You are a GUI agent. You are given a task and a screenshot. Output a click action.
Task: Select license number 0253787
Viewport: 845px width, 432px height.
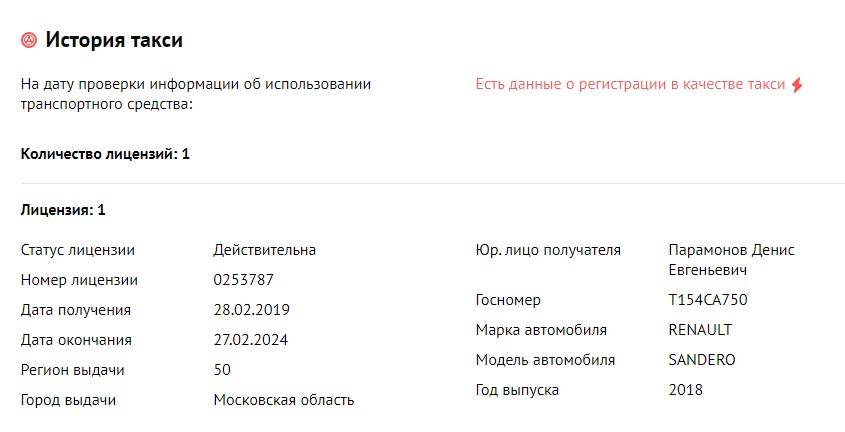click(x=243, y=280)
